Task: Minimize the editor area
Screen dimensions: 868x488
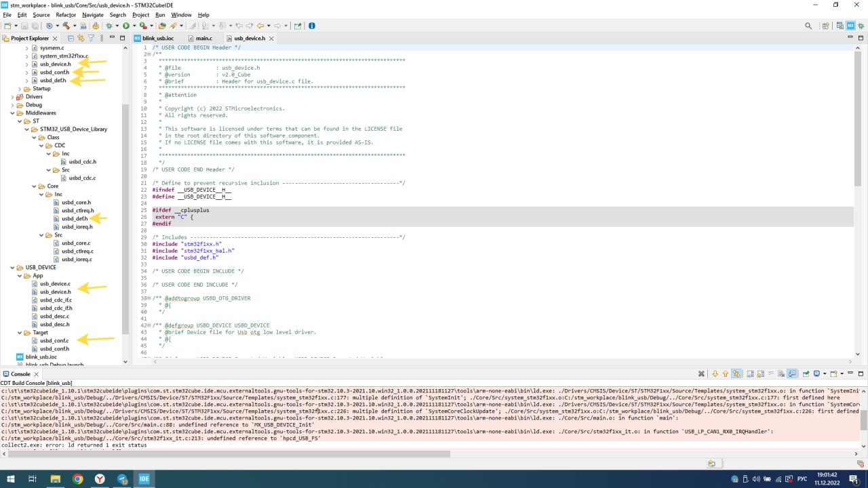Action: pyautogui.click(x=850, y=38)
